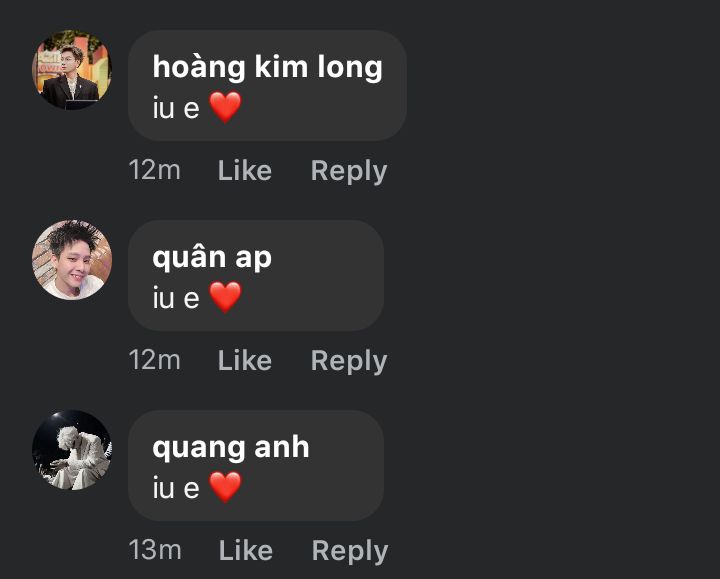Reply to hoàng kim long's comment
Image resolution: width=720 pixels, height=579 pixels.
point(349,172)
